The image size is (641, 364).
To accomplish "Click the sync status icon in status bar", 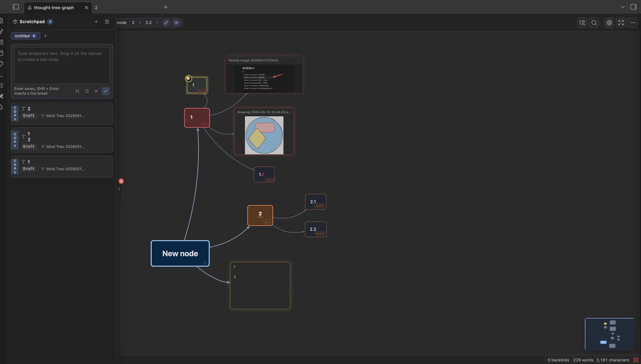I will pos(636,360).
